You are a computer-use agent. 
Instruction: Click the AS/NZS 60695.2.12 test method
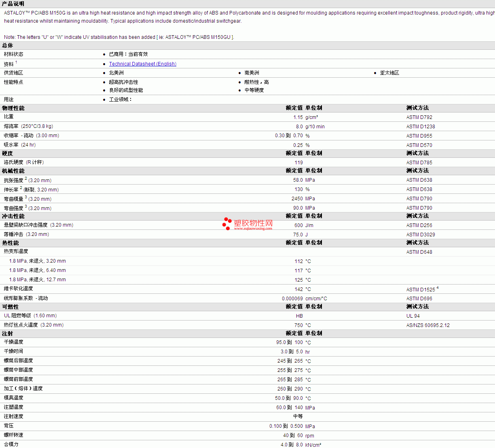428,325
